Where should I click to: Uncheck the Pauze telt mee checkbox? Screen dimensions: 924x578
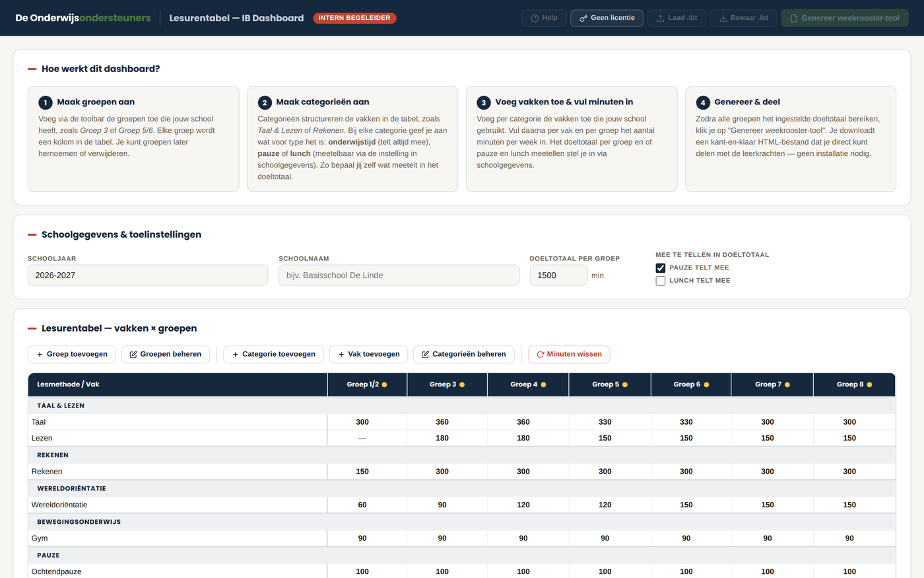[661, 268]
